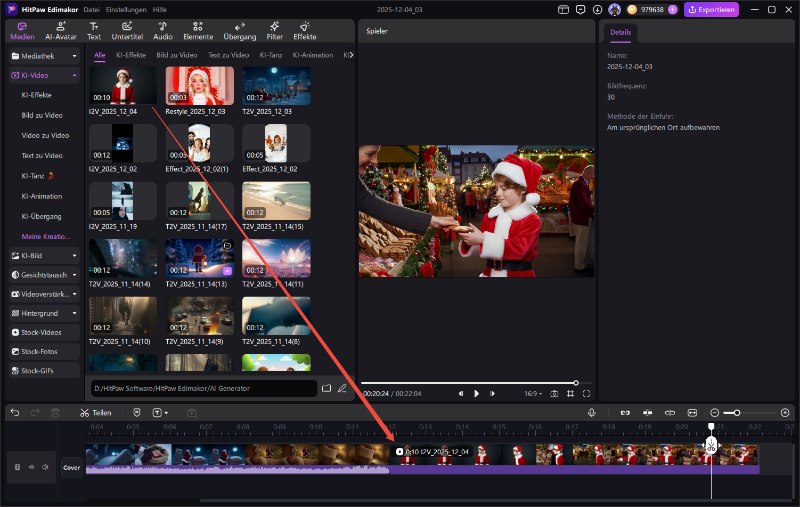
Task: Open the Filter panel
Action: (x=274, y=31)
